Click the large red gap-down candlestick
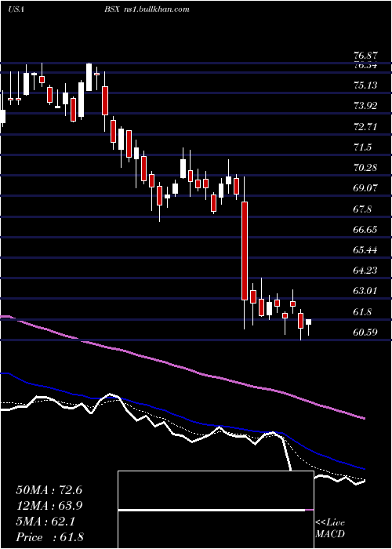This screenshot has width=392, height=549. 245,251
